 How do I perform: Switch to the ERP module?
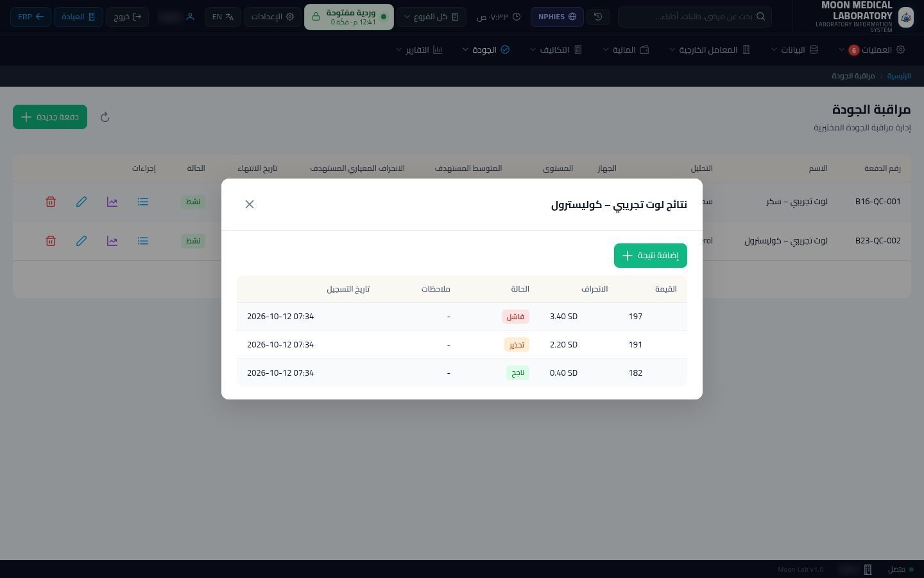click(x=31, y=17)
